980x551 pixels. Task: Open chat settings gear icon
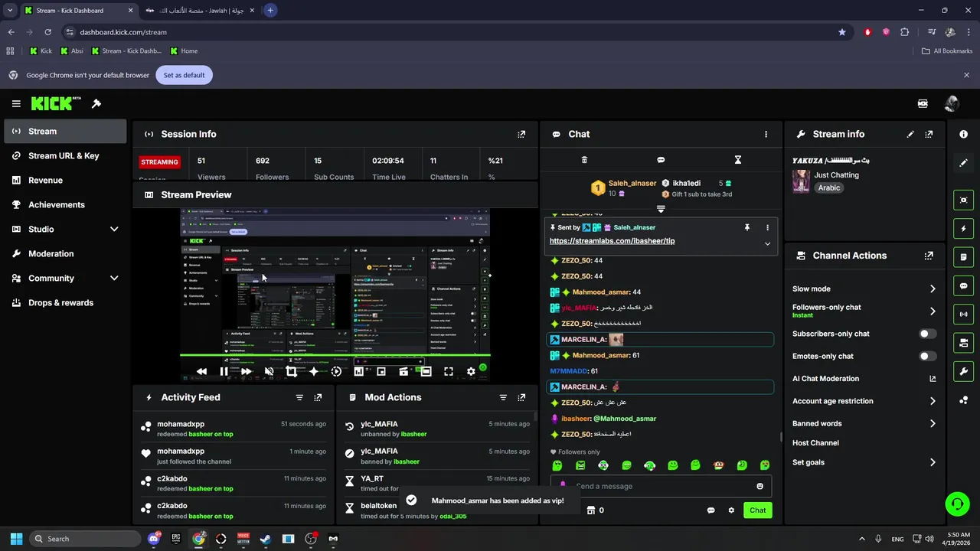[x=731, y=510]
